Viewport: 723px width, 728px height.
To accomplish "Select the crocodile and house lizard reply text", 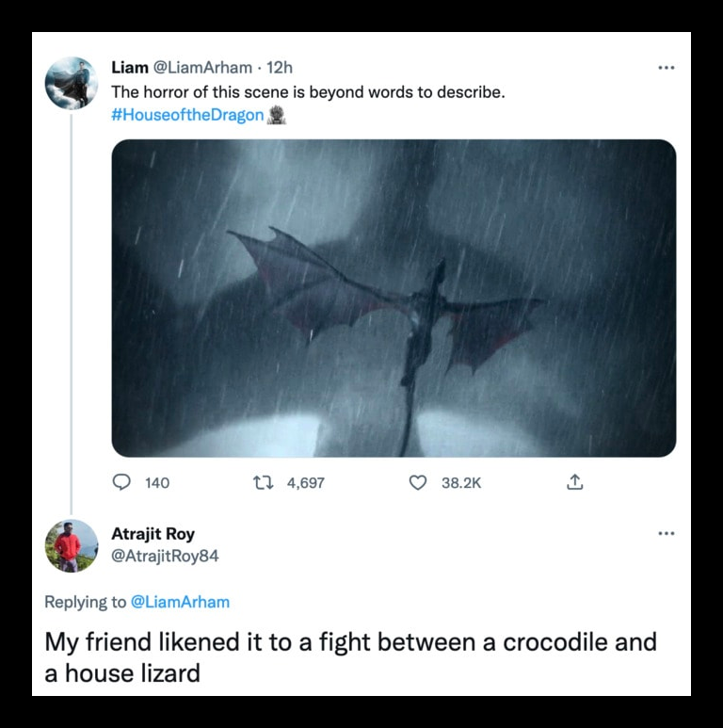I will coord(351,657).
